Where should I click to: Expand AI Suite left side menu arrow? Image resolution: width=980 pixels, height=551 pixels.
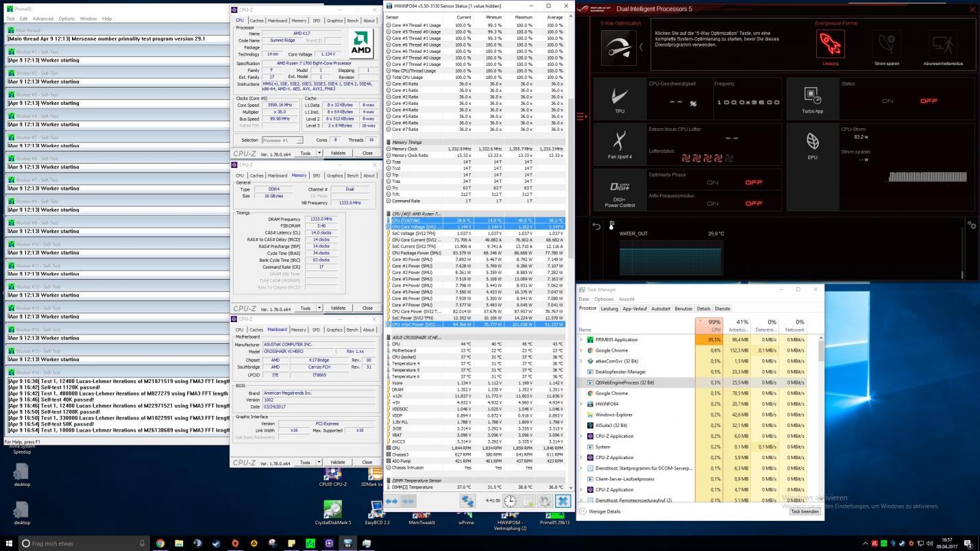[x=582, y=117]
